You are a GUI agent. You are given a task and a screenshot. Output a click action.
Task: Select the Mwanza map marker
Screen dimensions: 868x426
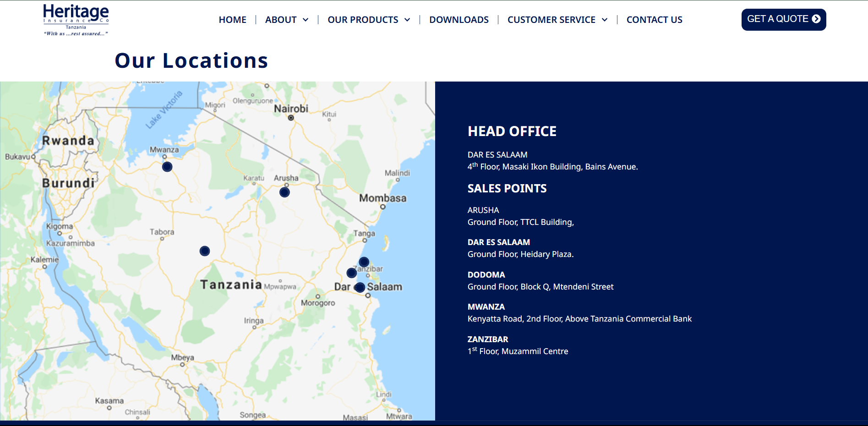(167, 167)
